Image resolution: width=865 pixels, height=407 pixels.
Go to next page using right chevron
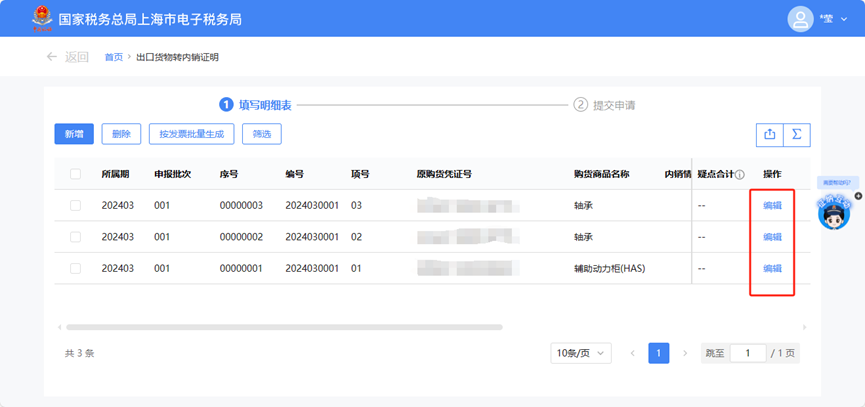(685, 353)
